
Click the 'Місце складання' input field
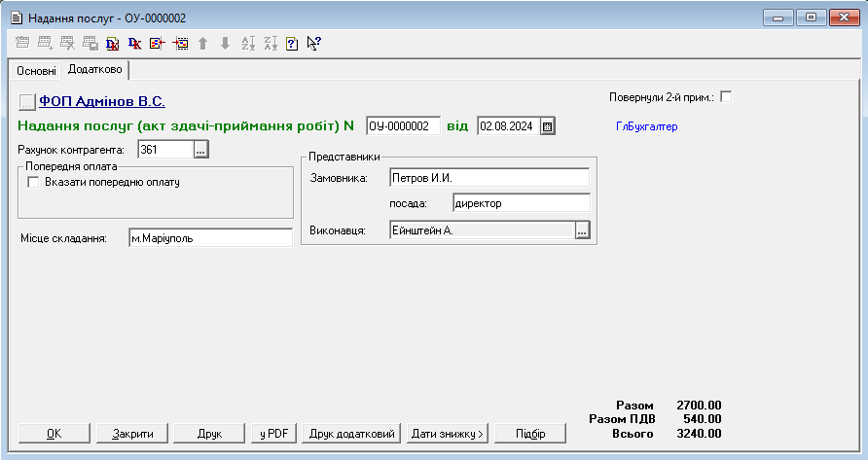[209, 238]
